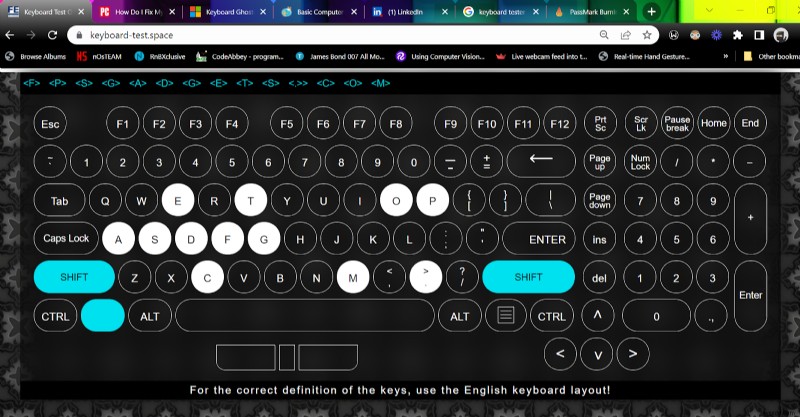
Task: Open the Extensions puzzle icon
Action: click(x=738, y=35)
